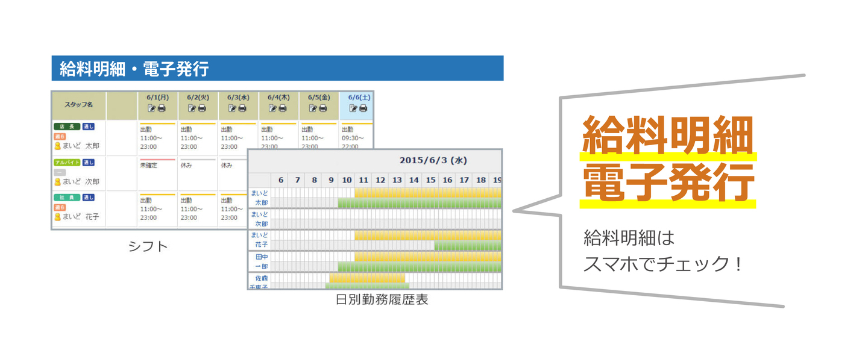This screenshot has width=868, height=356.
Task: Click the 2015/6/3 (水) date header
Action: [433, 161]
